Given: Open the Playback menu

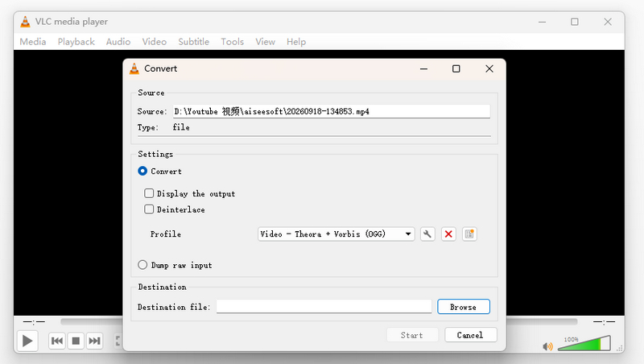Looking at the screenshot, I should pyautogui.click(x=76, y=42).
